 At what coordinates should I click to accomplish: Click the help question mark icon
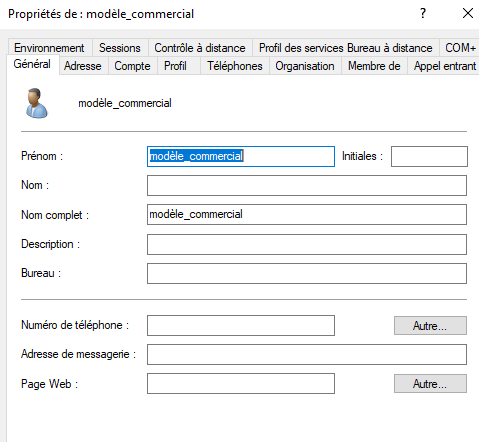point(423,13)
